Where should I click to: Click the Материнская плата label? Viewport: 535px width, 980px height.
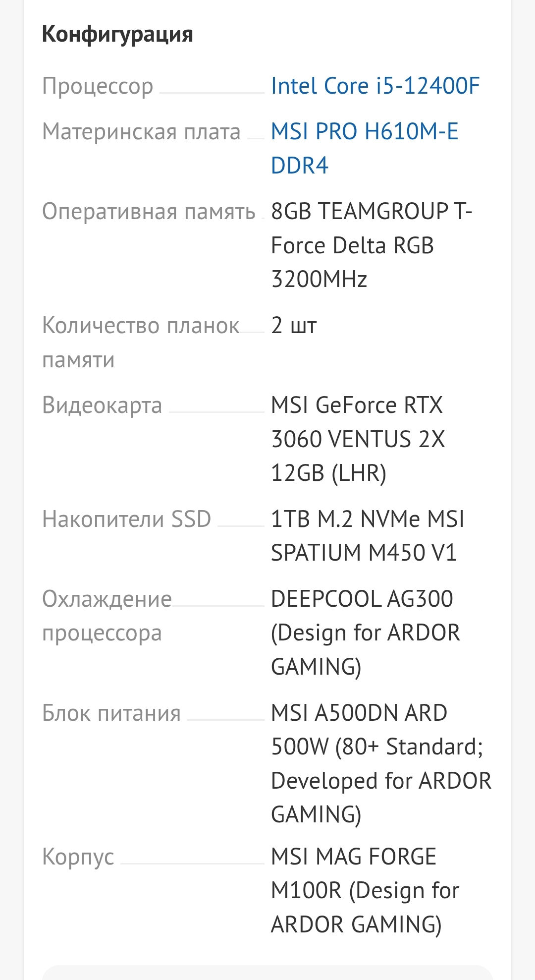tap(141, 132)
